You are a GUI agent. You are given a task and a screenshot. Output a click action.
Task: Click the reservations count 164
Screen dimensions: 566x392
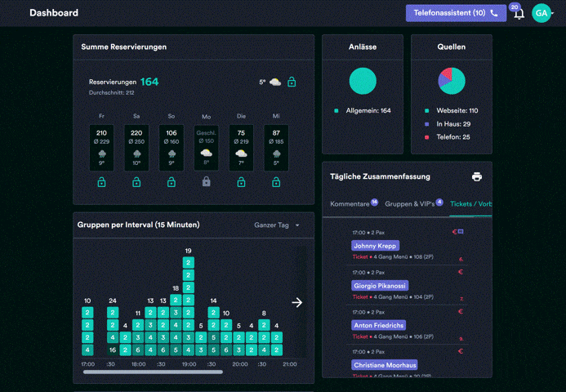tap(149, 82)
